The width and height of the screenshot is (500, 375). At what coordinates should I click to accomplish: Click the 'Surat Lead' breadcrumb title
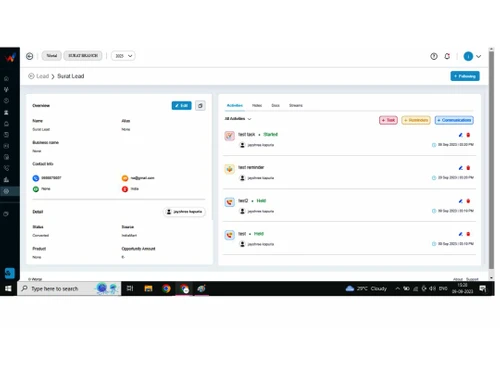pos(71,76)
